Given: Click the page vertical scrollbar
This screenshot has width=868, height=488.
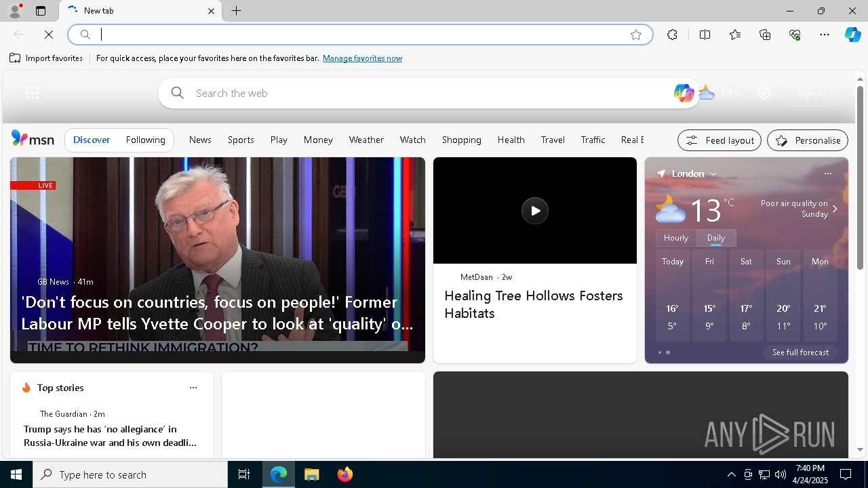Looking at the screenshot, I should click(860, 178).
